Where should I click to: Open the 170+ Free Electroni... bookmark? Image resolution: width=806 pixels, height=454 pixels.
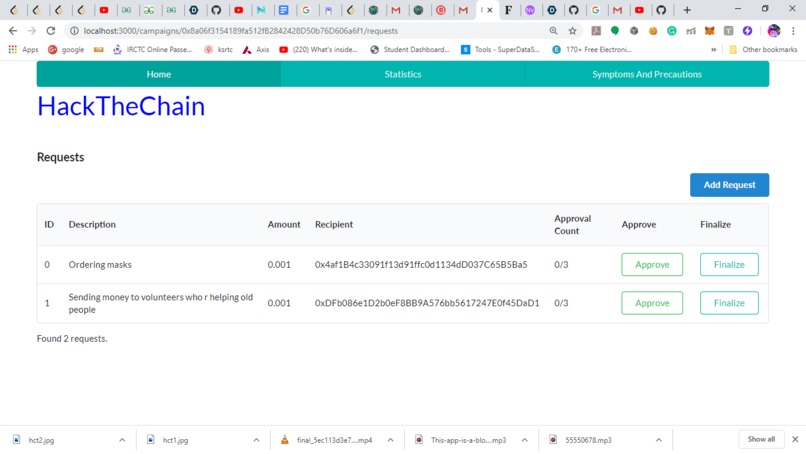click(x=592, y=49)
